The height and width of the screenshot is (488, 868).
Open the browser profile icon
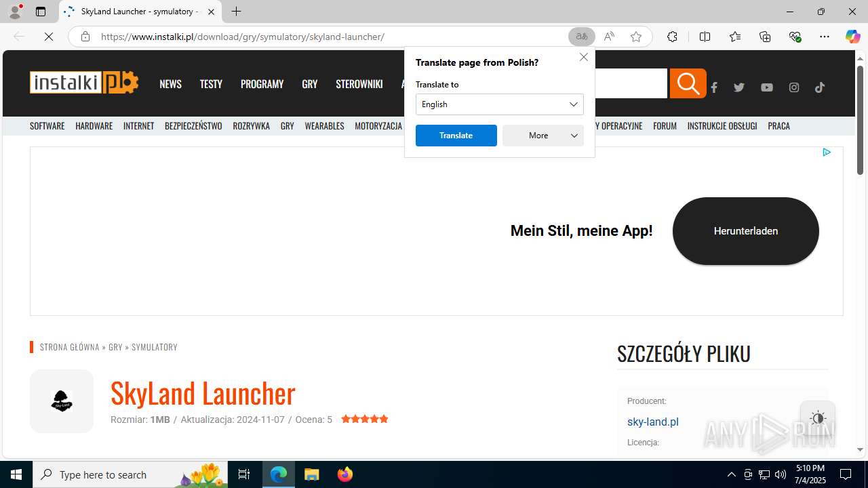point(15,12)
